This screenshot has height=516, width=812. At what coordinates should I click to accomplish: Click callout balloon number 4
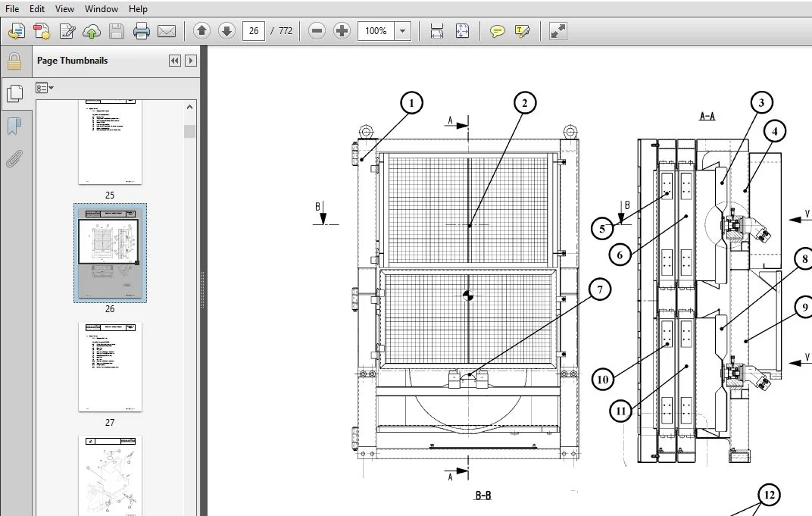click(x=775, y=132)
